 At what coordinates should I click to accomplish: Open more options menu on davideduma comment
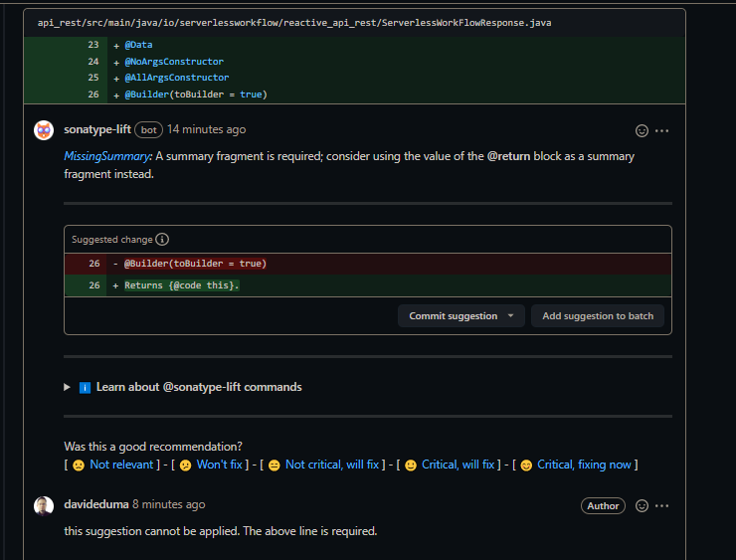[x=661, y=505]
